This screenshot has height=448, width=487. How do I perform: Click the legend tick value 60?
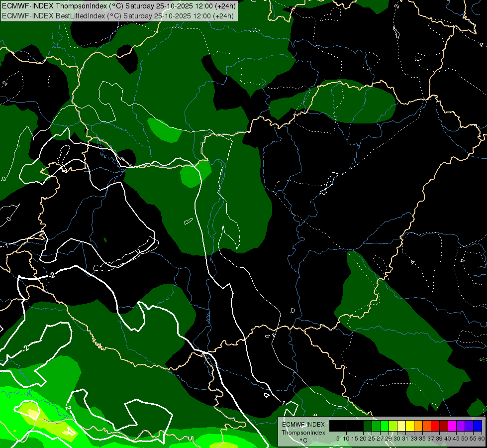[482, 439]
